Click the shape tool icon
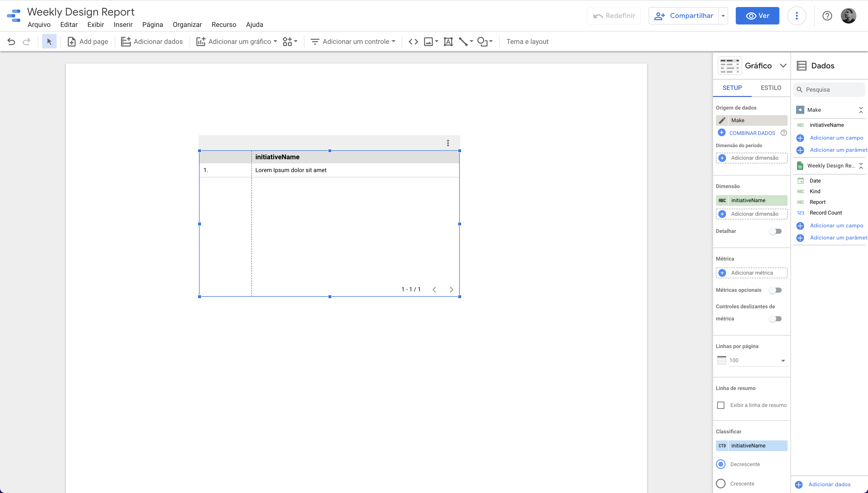868x493 pixels. coord(482,42)
